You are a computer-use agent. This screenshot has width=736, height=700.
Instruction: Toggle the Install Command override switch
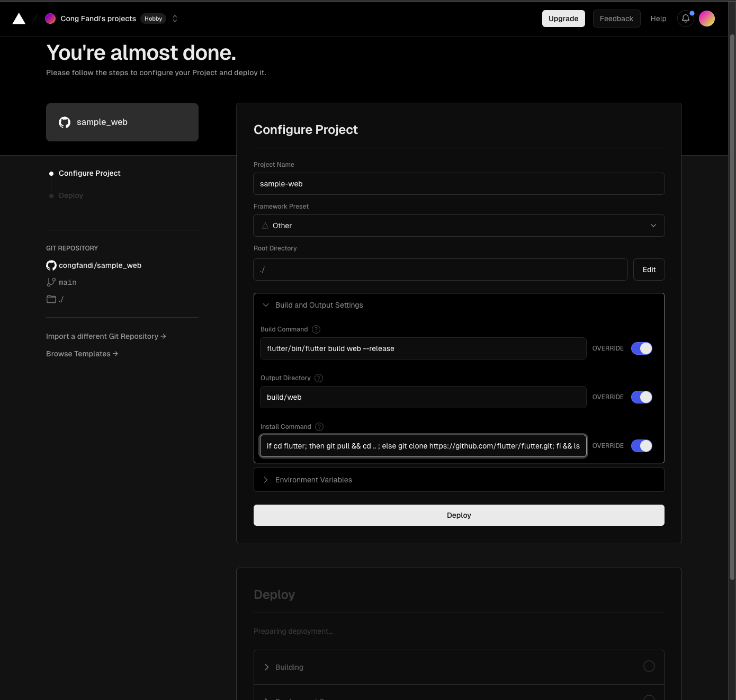pos(641,446)
